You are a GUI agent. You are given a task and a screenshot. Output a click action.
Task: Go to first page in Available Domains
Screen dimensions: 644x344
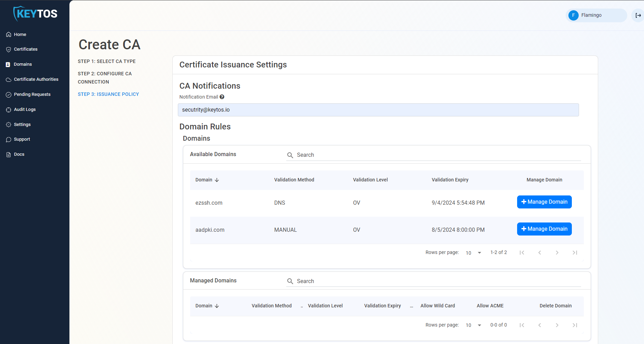pos(522,253)
